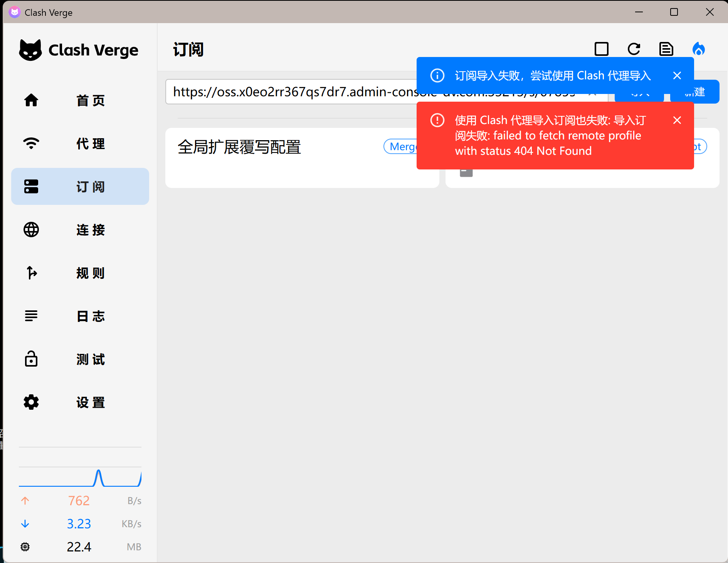
Task: Go to the 日志 logs page
Action: coord(80,316)
